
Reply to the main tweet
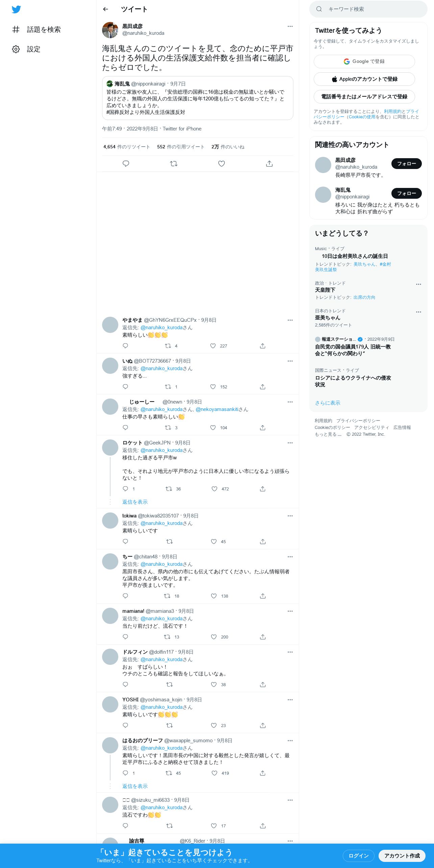[x=126, y=164]
